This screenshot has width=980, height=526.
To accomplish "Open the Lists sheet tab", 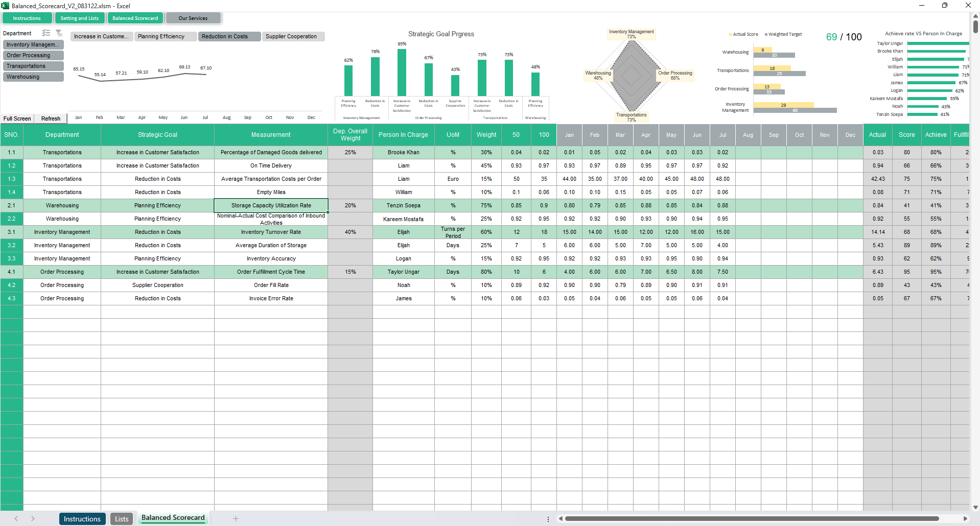I will pyautogui.click(x=122, y=519).
